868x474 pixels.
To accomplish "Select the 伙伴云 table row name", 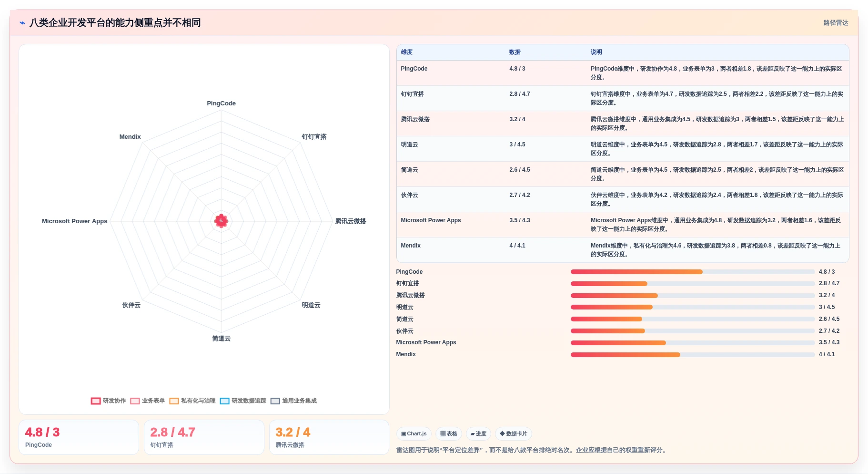I will point(409,195).
